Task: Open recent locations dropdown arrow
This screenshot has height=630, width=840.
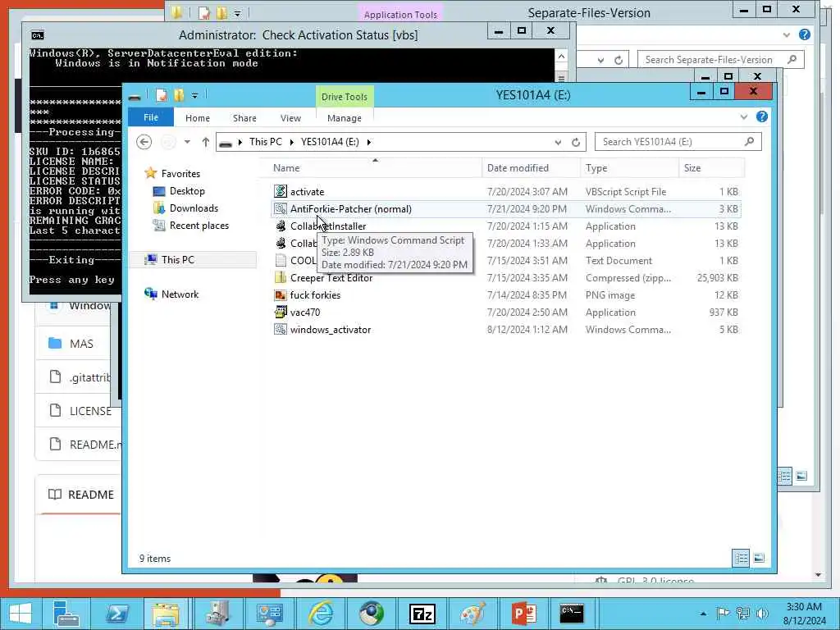Action: [x=187, y=142]
